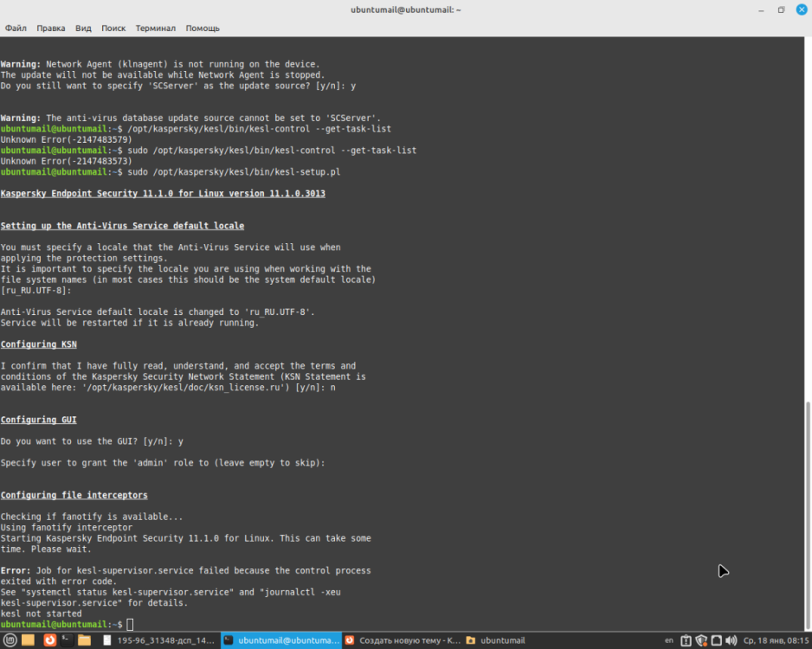
Task: Open the Терминал menu
Action: tap(155, 28)
